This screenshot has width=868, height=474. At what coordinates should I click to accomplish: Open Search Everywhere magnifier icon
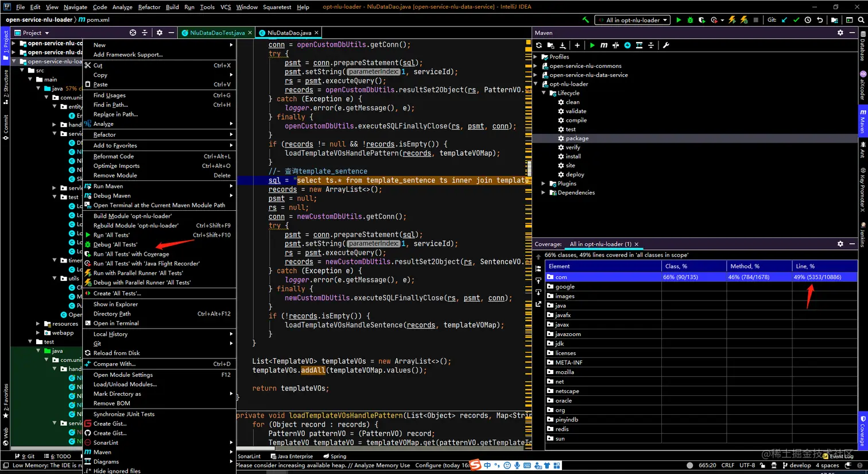pyautogui.click(x=861, y=20)
